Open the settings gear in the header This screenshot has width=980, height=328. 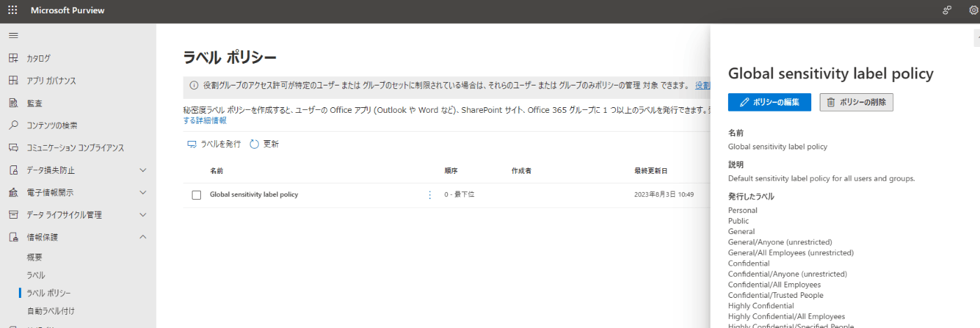(974, 11)
